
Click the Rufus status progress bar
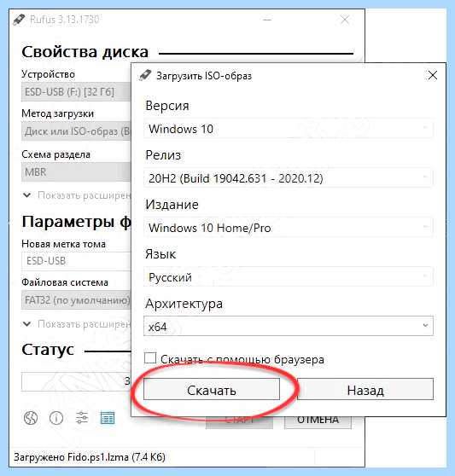coord(76,381)
